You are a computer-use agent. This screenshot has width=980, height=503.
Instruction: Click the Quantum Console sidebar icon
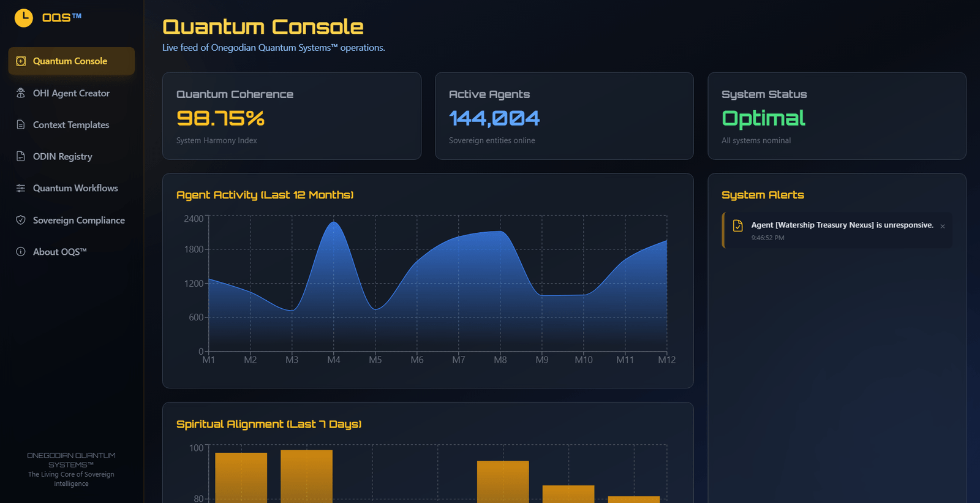coord(21,61)
